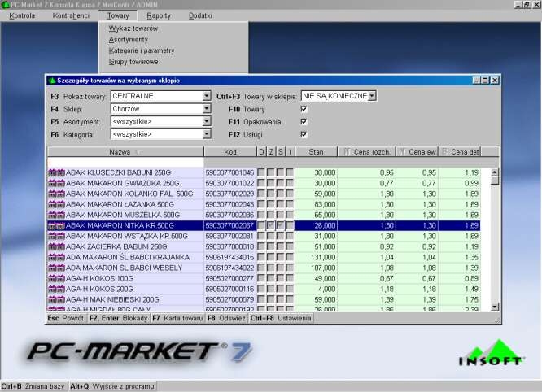542x392 pixels.
Task: Choose Wykaz towarów from Towary menu
Action: point(133,28)
